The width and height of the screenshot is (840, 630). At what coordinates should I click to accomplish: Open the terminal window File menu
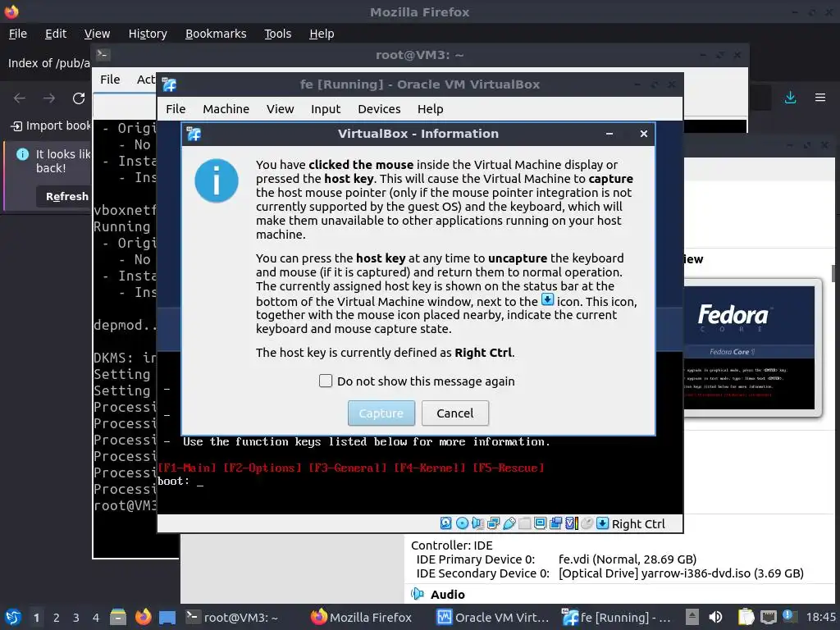pyautogui.click(x=110, y=80)
